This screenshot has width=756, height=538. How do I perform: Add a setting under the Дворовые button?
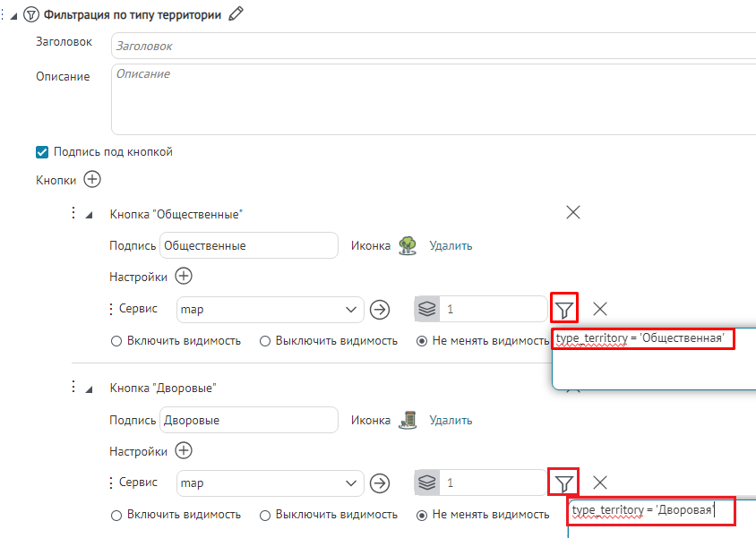point(183,451)
